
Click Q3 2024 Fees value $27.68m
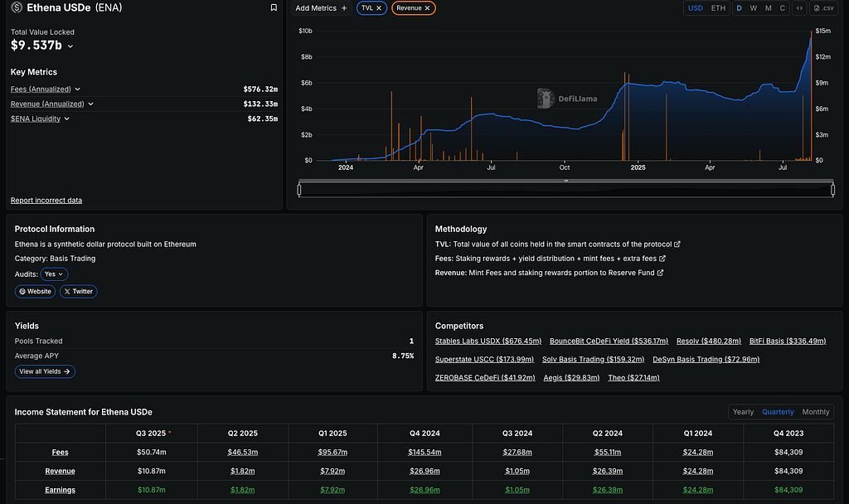point(517,452)
